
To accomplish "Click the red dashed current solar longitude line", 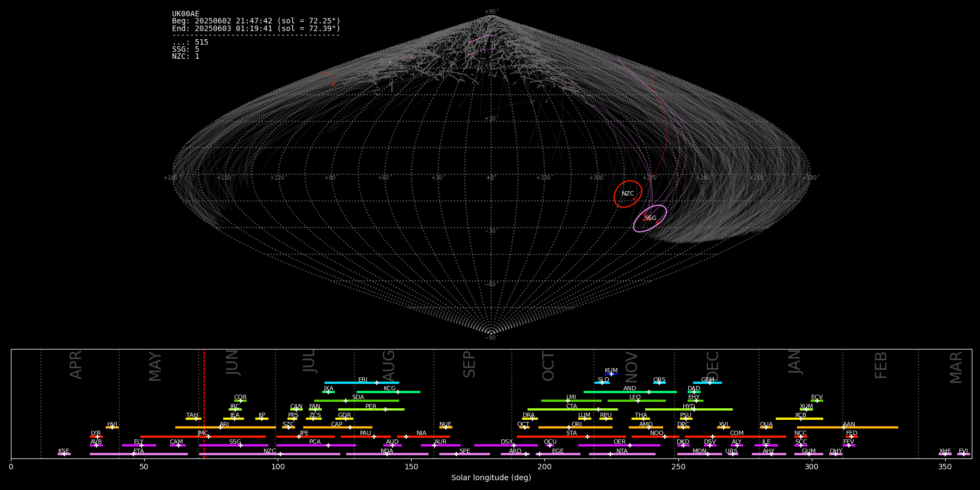I will click(x=204, y=403).
